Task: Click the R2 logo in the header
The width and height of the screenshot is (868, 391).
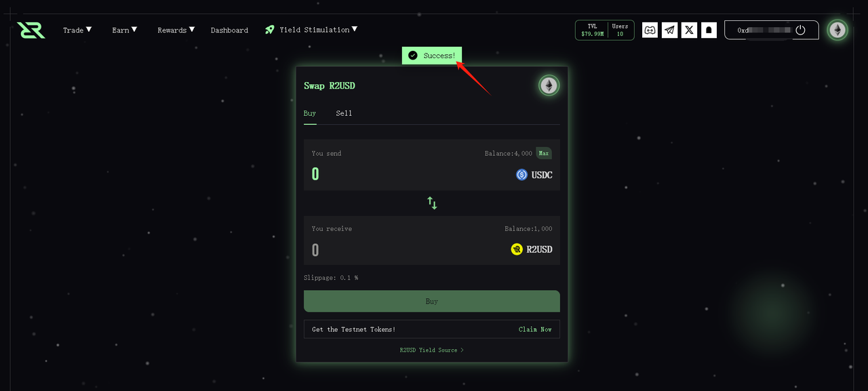Action: (31, 30)
